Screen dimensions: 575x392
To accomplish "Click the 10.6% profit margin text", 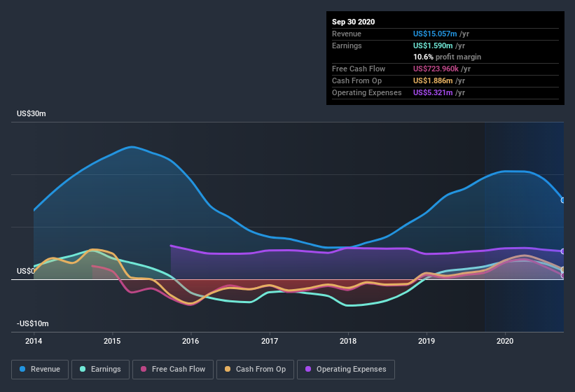I will click(447, 57).
